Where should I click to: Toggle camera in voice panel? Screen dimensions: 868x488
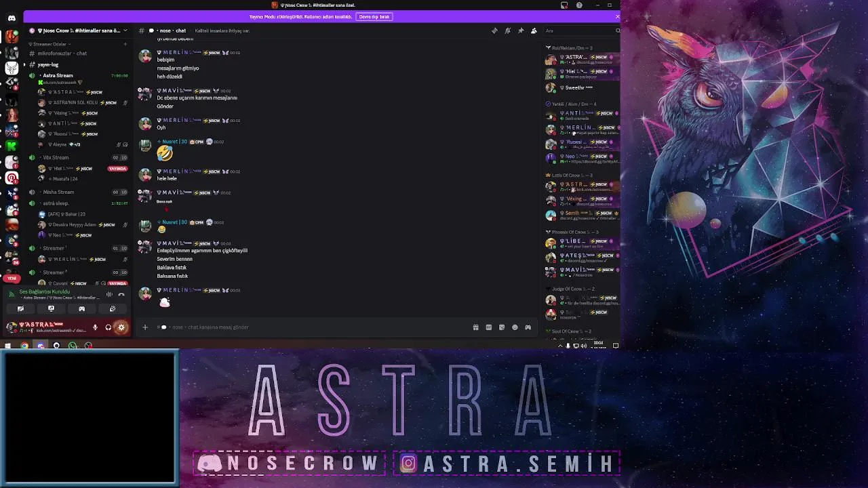coord(20,309)
